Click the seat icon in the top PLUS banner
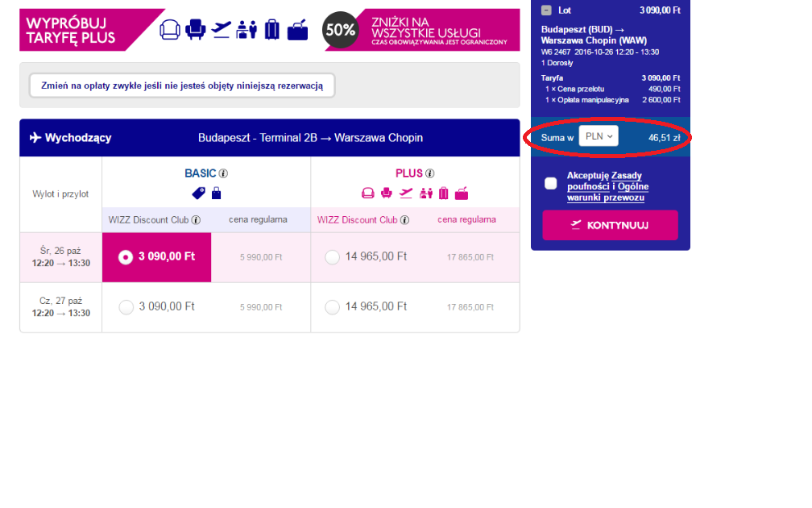812x508 pixels. click(x=170, y=30)
